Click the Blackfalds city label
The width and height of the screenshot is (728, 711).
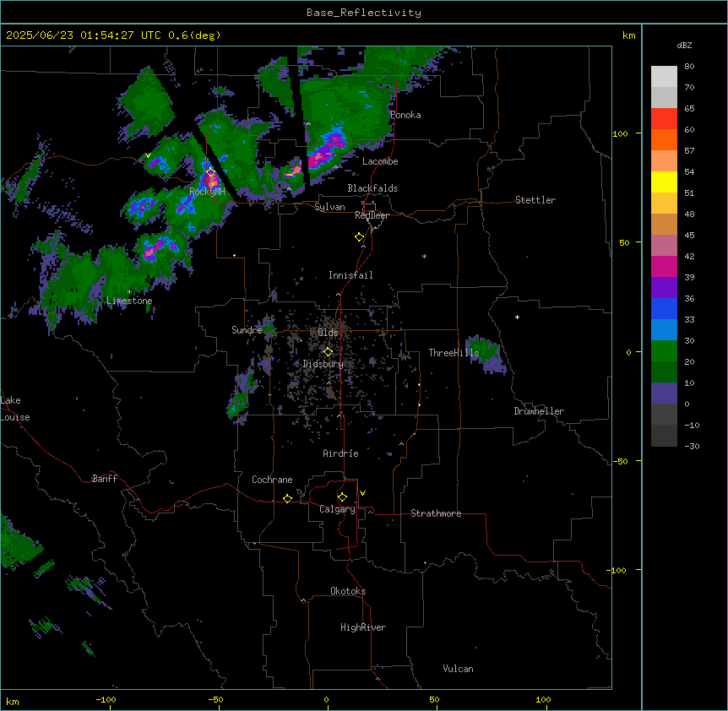(x=372, y=188)
